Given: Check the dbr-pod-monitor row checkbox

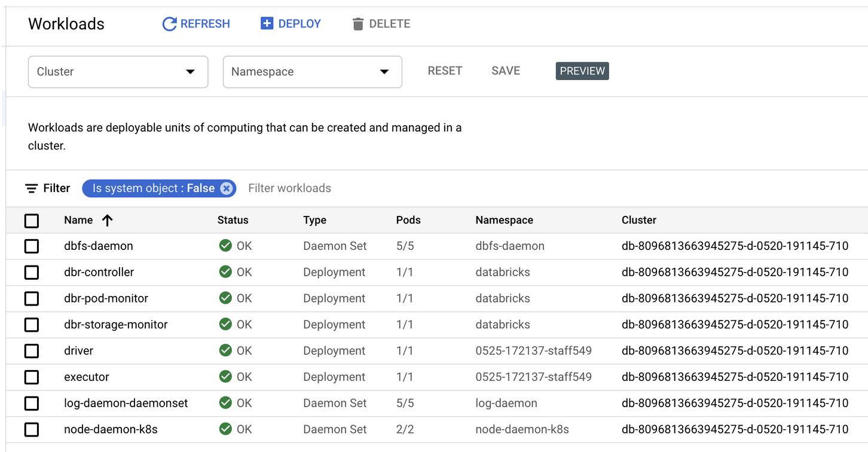Looking at the screenshot, I should pyautogui.click(x=32, y=298).
